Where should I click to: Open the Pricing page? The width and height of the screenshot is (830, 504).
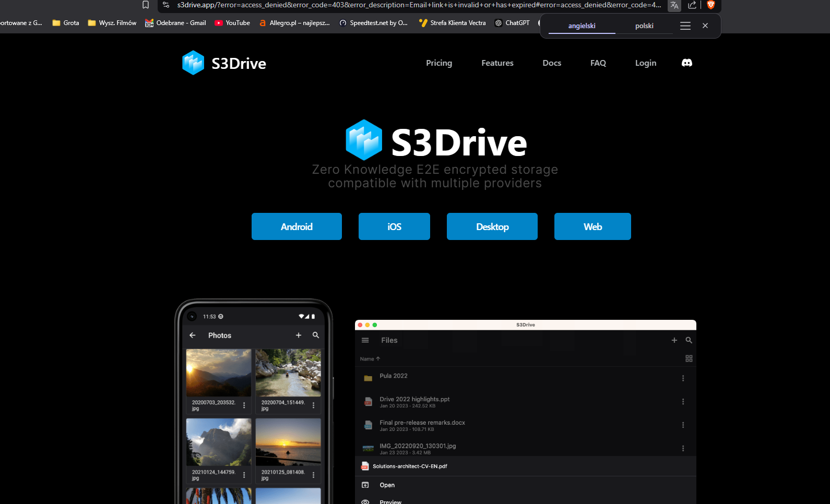439,63
